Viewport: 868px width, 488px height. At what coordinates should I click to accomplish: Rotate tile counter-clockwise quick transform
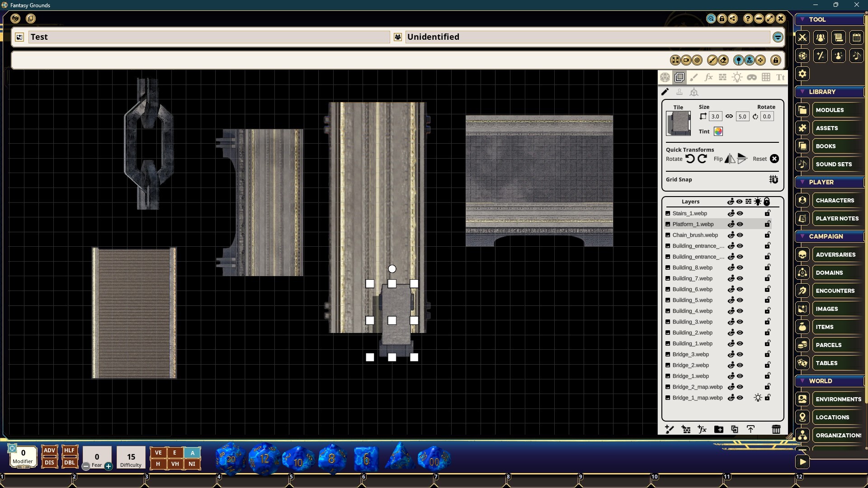(x=690, y=159)
